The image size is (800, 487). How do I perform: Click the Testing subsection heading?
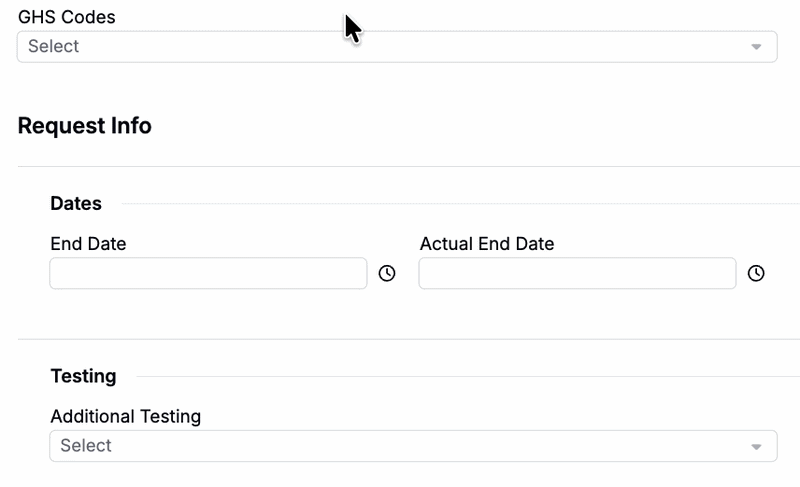[x=83, y=376]
